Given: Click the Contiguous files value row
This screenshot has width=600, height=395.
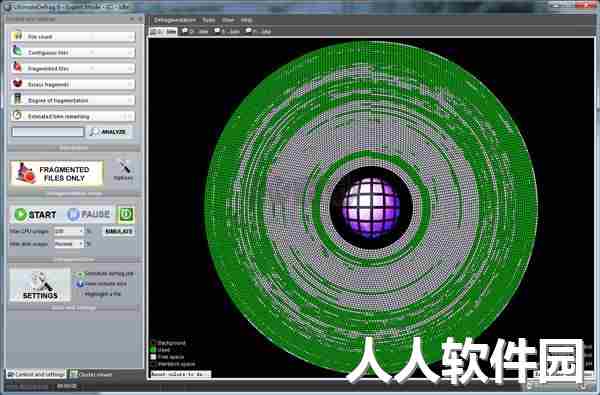Looking at the screenshot, I should click(73, 52).
